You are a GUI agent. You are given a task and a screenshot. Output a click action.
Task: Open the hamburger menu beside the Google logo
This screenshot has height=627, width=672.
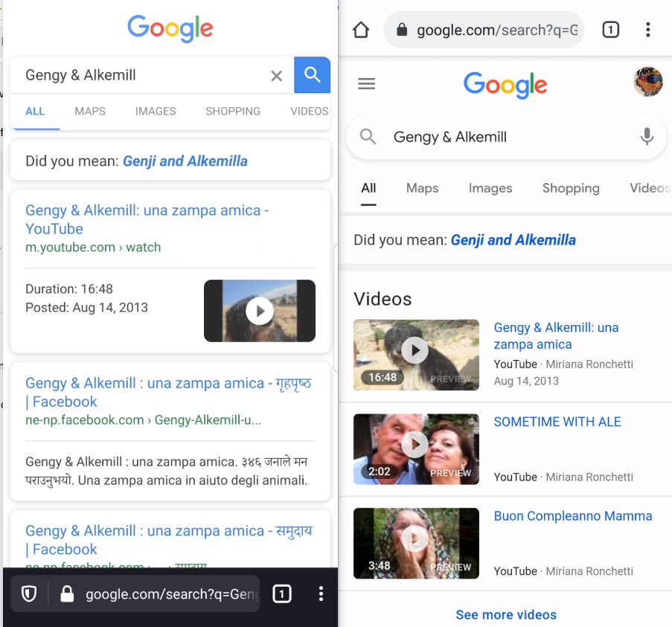[366, 83]
